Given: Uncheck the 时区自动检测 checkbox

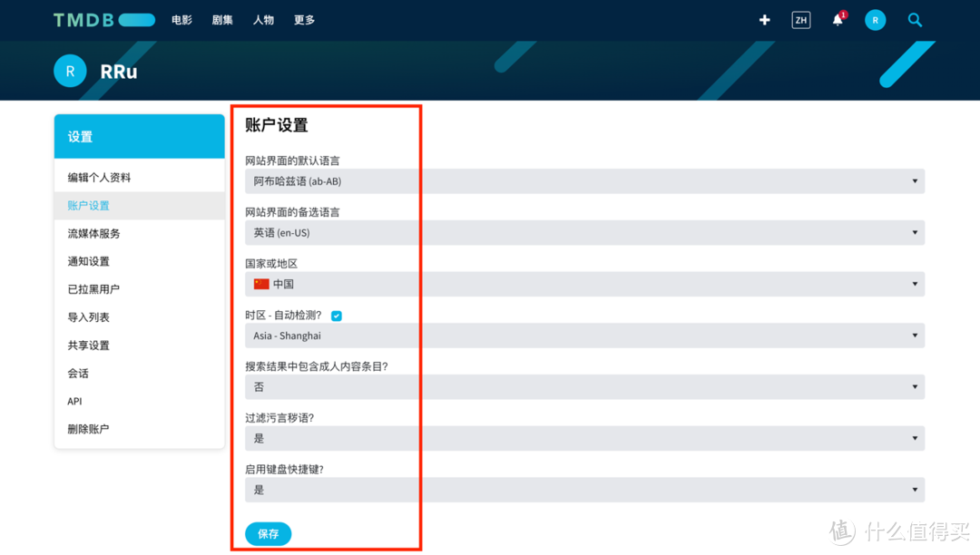Looking at the screenshot, I should [337, 315].
